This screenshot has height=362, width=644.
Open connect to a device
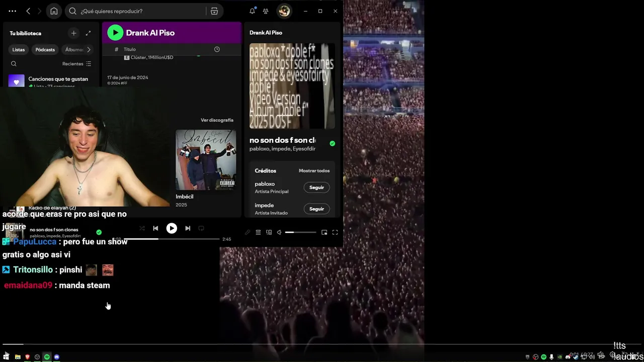[x=269, y=232]
